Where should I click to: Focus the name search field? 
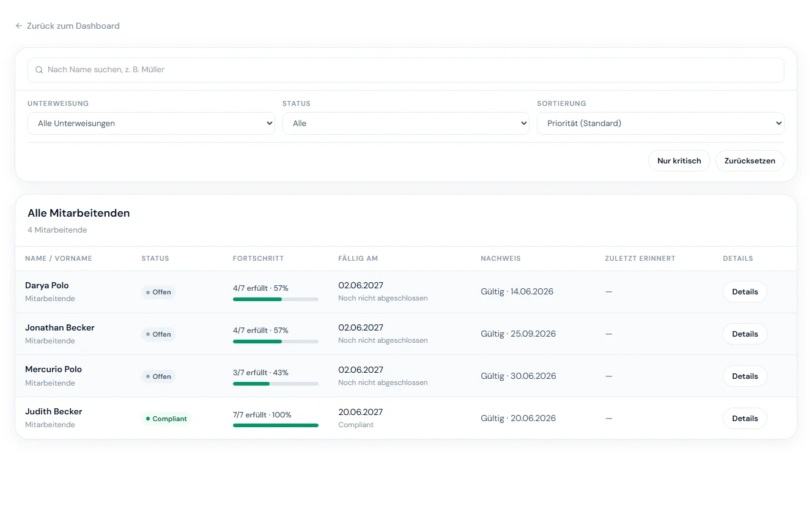pyautogui.click(x=406, y=70)
